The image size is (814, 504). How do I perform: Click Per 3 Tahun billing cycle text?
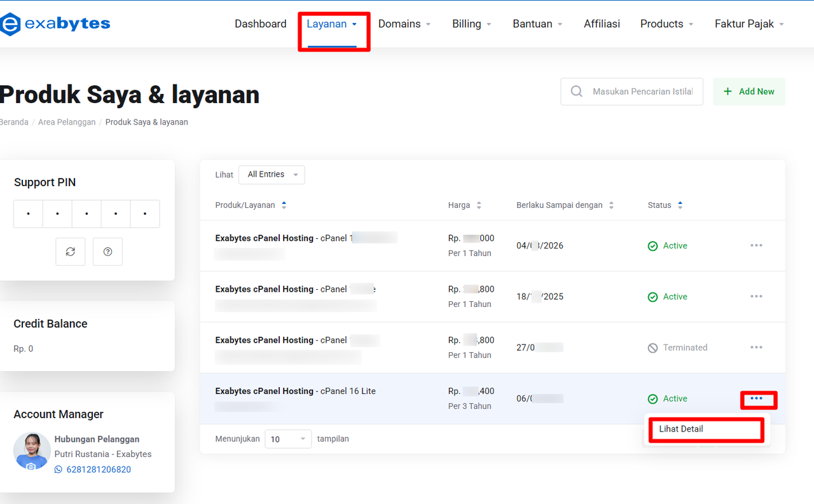click(469, 406)
